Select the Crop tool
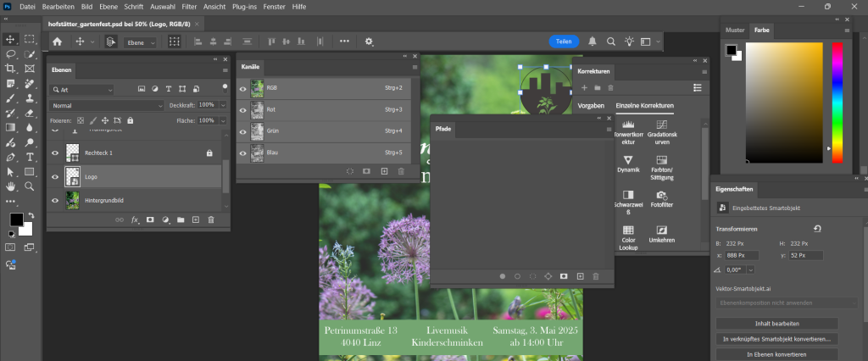Screen dimensions: 868x361 click(x=11, y=68)
